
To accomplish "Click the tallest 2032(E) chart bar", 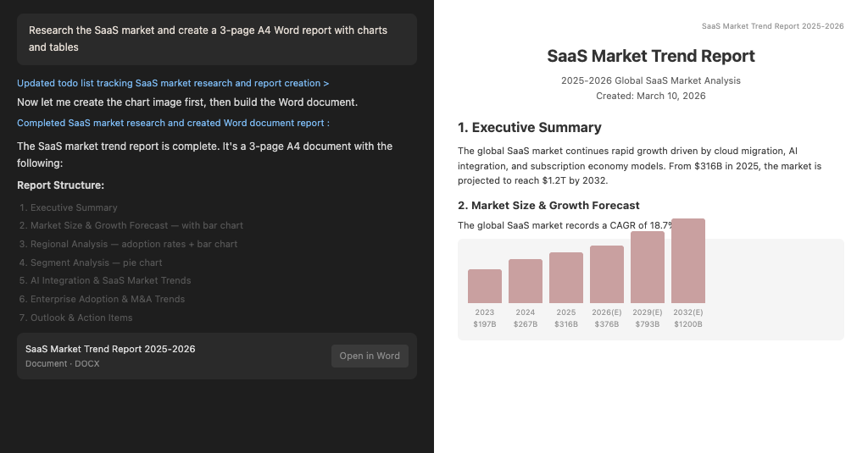I will click(688, 261).
